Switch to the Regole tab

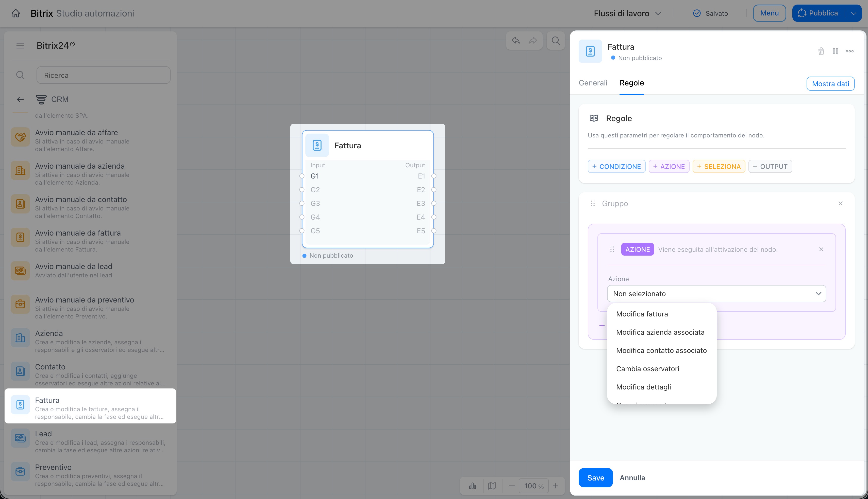click(x=632, y=83)
